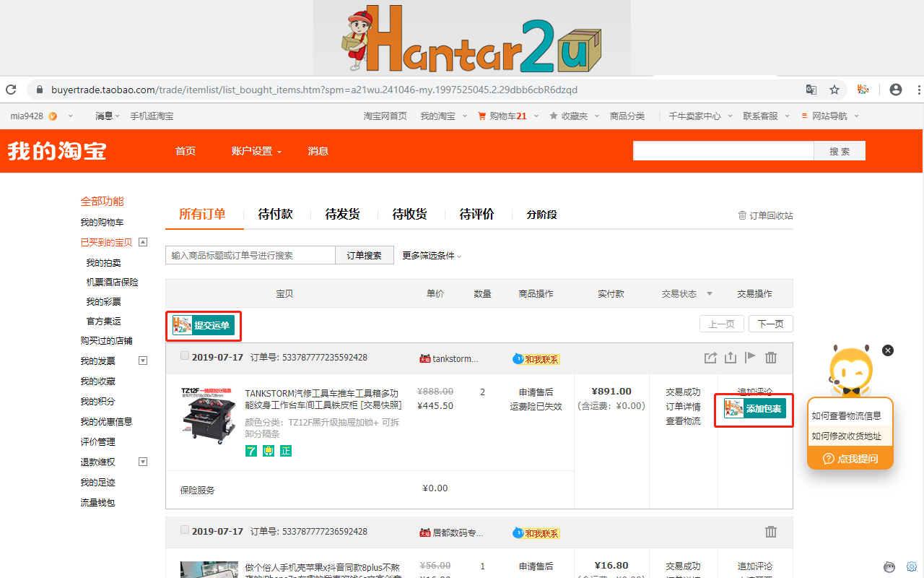Tick the checkbox for order 533787777235592428

(185, 355)
